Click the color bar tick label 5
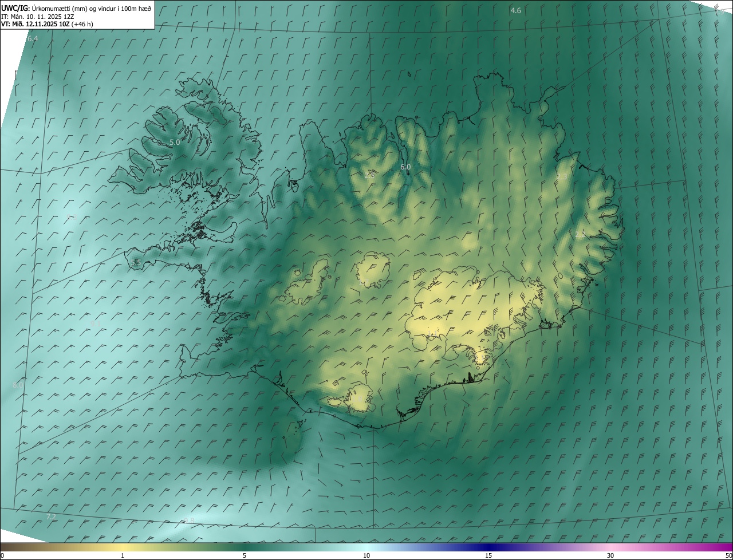This screenshot has width=733, height=560. click(x=245, y=555)
